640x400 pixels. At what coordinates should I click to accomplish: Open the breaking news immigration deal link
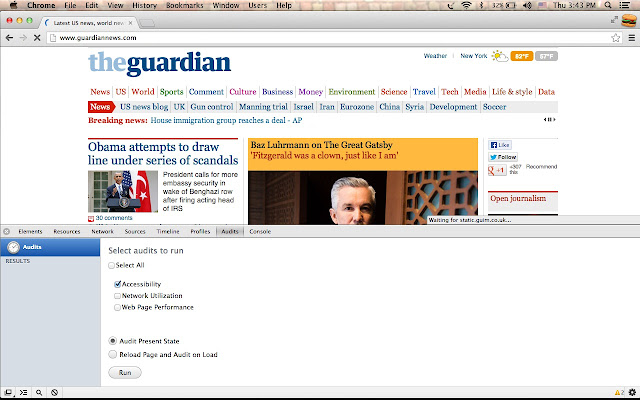(x=226, y=120)
